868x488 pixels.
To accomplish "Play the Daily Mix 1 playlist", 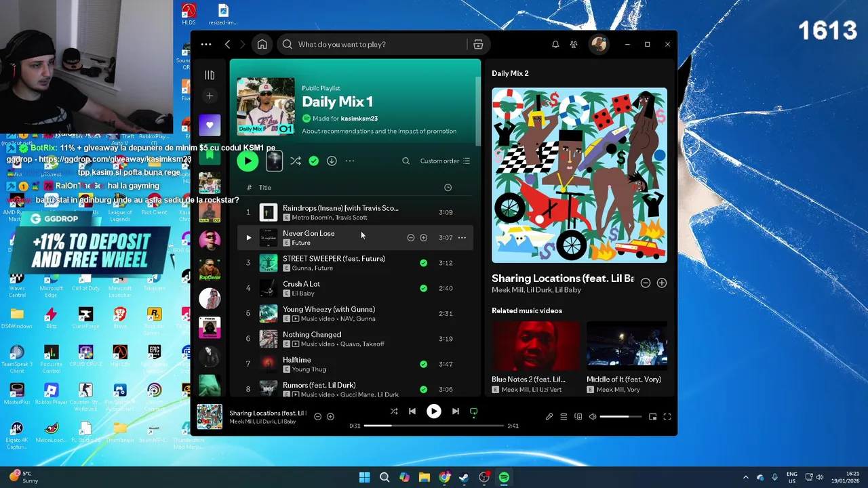I will (x=248, y=161).
